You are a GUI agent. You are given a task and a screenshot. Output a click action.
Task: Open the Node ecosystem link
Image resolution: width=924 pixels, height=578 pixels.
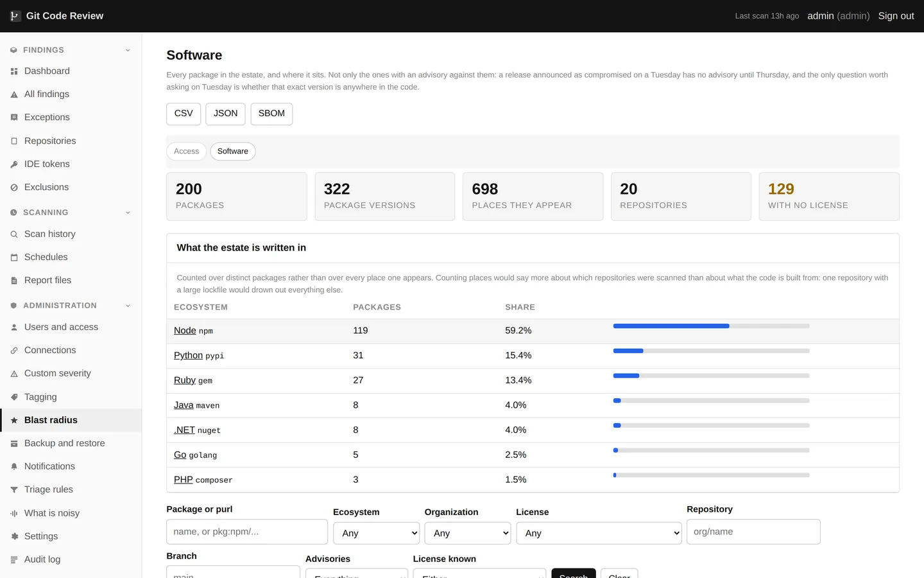tap(185, 331)
